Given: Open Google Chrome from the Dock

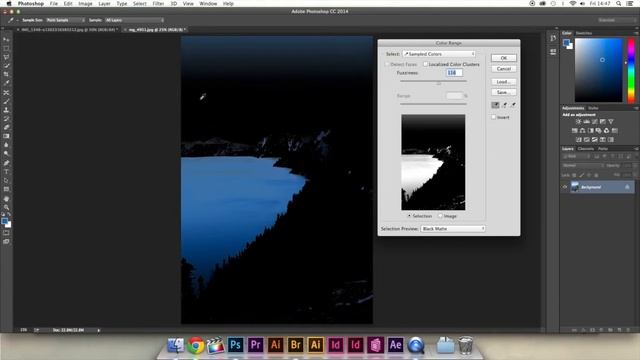Looking at the screenshot, I should coord(196,345).
